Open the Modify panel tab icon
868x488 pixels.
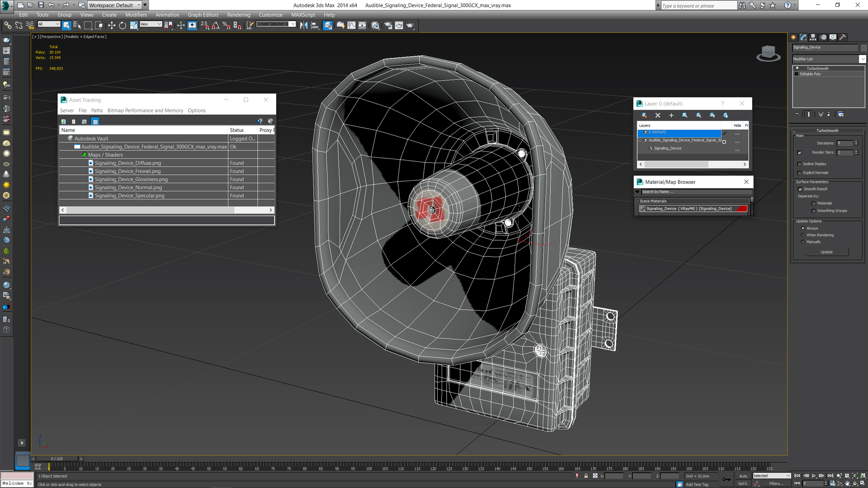pyautogui.click(x=803, y=38)
